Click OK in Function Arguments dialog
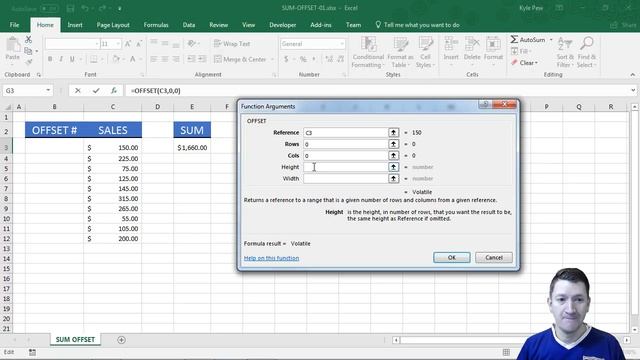 click(x=451, y=258)
